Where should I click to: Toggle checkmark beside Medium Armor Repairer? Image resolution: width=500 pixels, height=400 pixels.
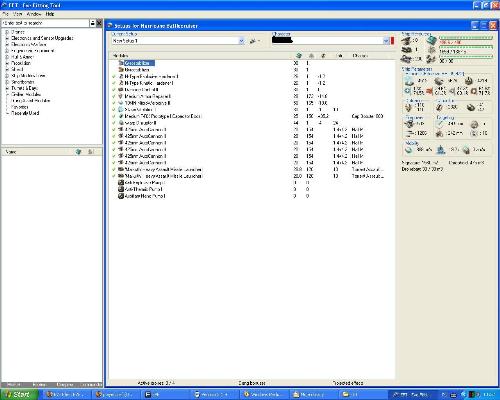pyautogui.click(x=114, y=96)
